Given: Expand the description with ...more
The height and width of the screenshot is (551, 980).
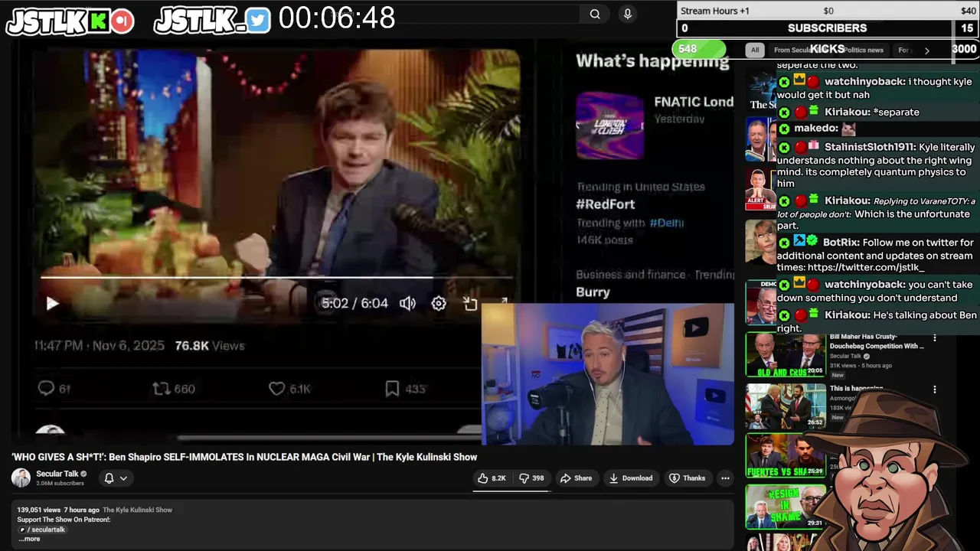Looking at the screenshot, I should 29,539.
